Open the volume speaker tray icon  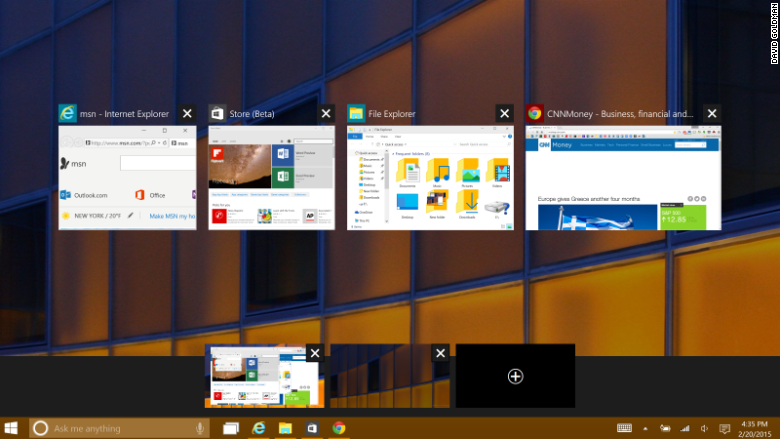click(704, 428)
